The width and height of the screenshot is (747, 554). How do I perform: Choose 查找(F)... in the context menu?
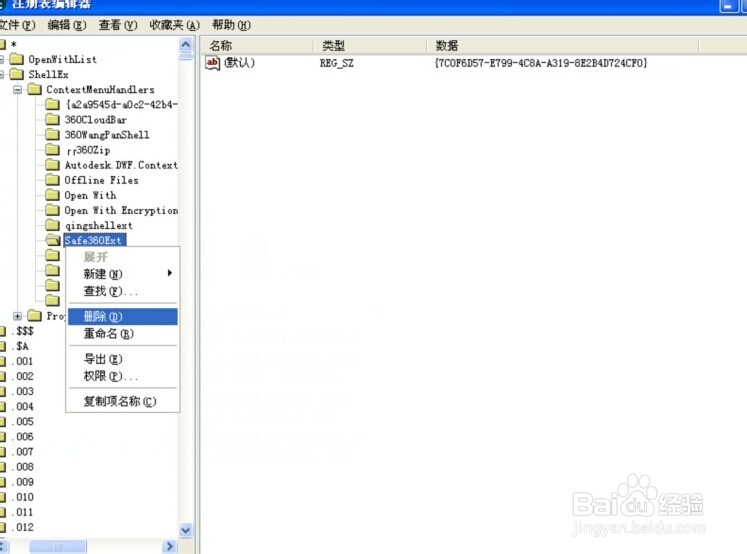pyautogui.click(x=122, y=291)
